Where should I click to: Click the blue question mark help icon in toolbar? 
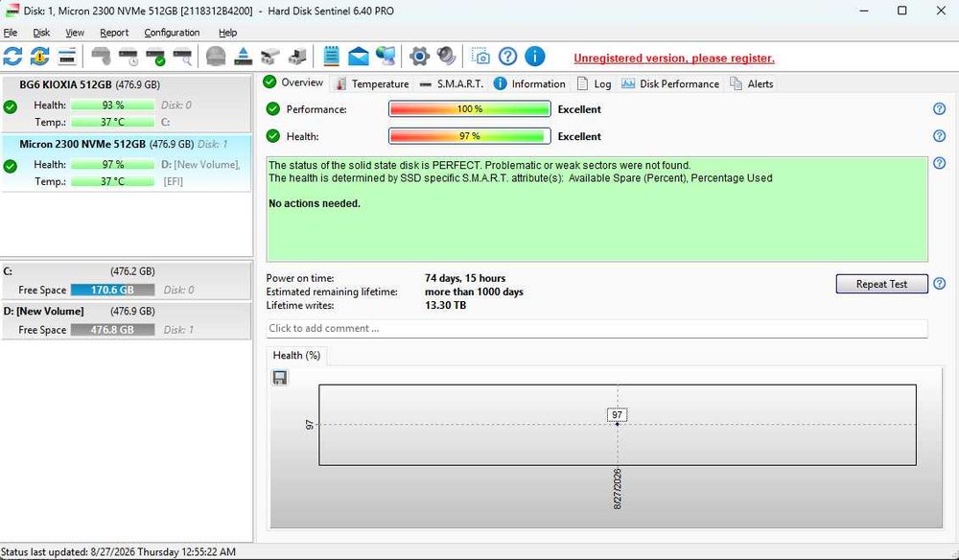507,57
